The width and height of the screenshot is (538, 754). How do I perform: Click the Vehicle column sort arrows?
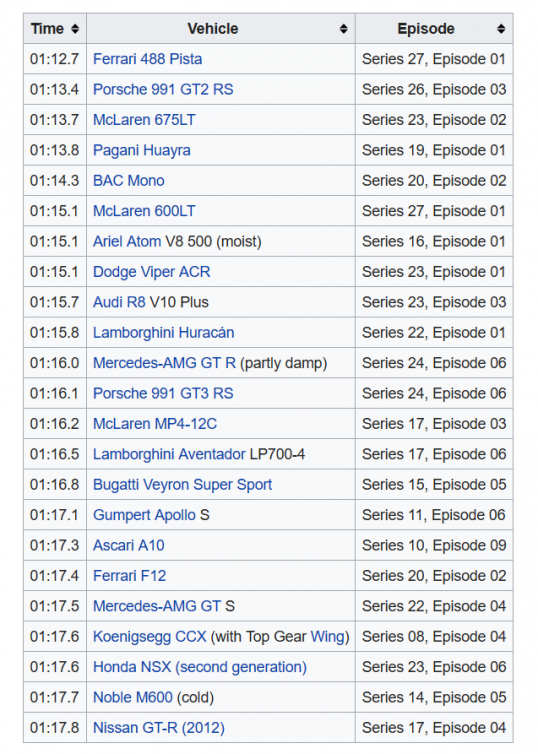tap(343, 29)
